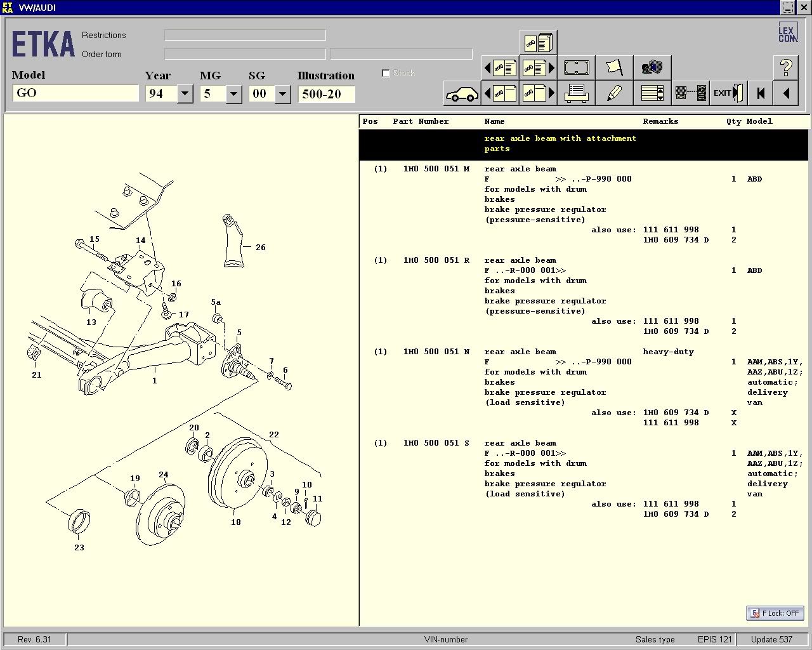Click callout 26 in the illustration
The image size is (812, 650).
click(x=261, y=247)
